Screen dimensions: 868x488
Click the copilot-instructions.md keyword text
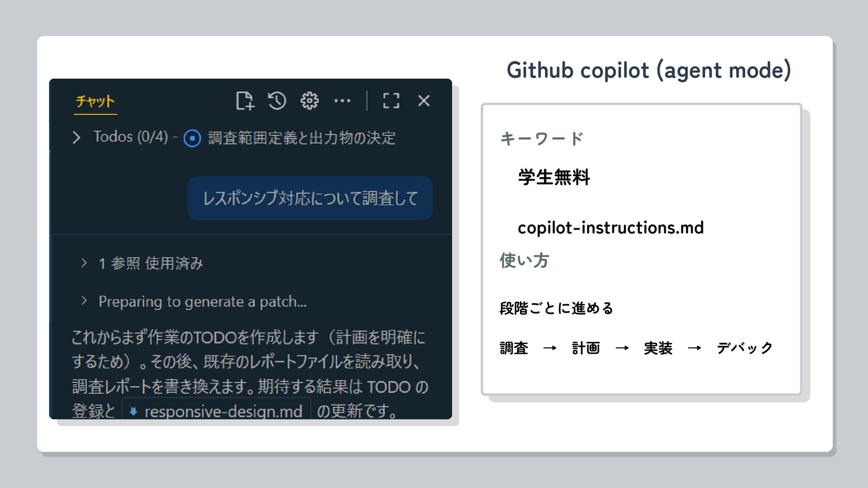(610, 228)
